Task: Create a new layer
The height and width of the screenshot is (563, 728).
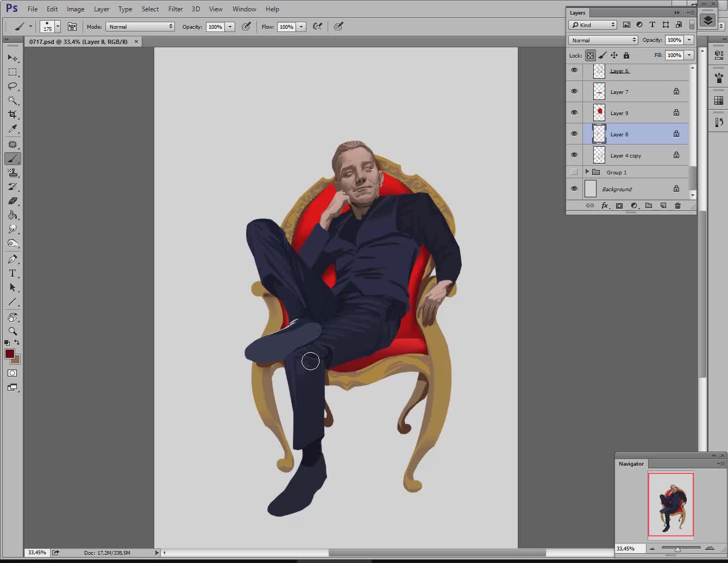Action: coord(663,205)
